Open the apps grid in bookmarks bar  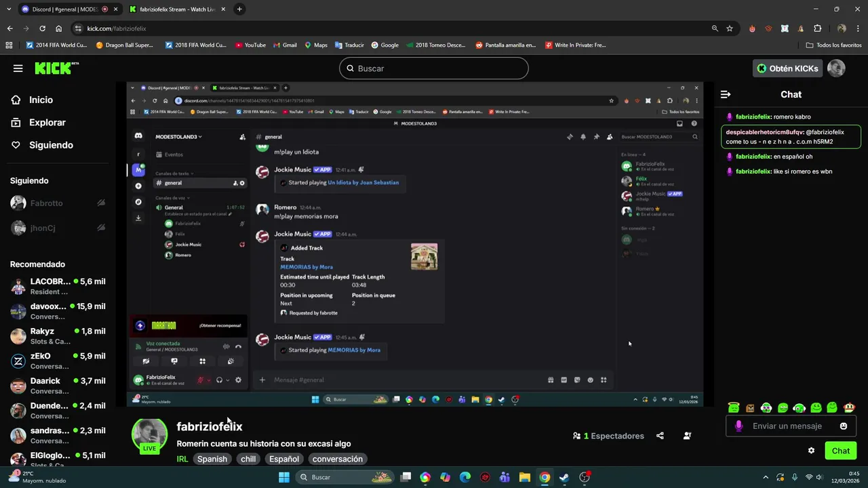click(9, 45)
